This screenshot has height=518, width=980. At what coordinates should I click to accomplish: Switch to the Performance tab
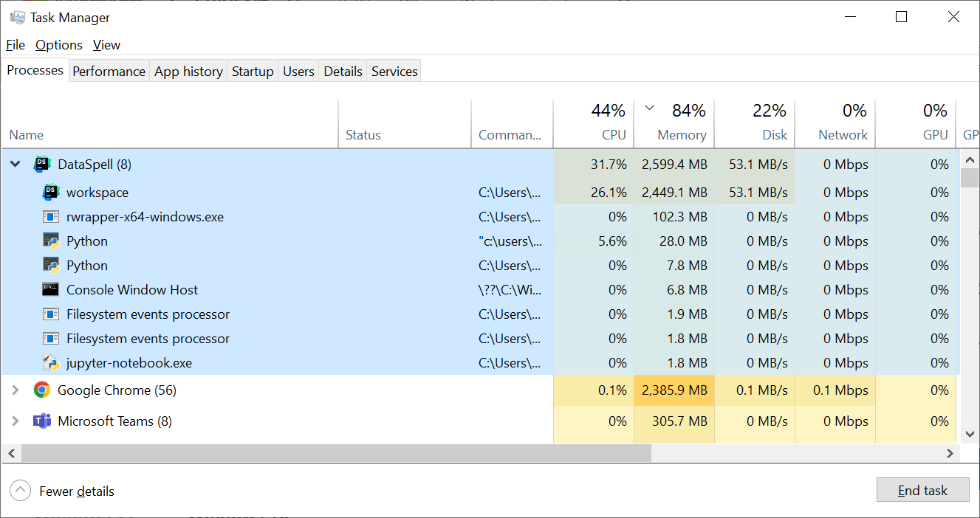pyautogui.click(x=109, y=72)
